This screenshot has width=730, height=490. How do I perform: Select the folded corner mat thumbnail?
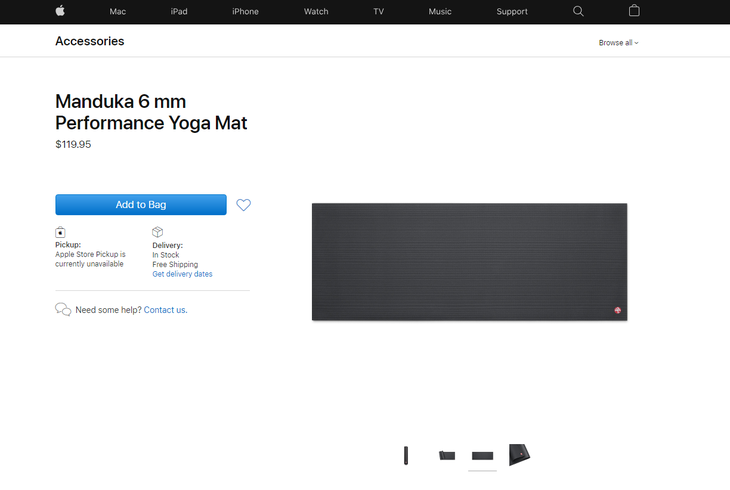coord(519,455)
